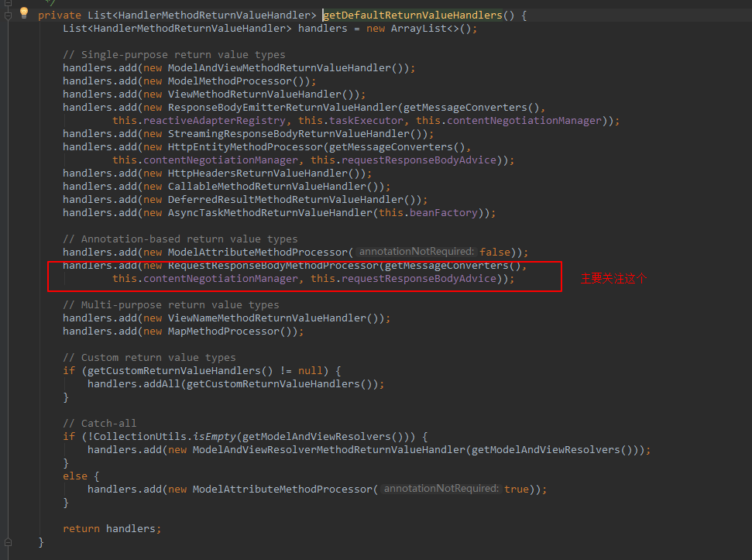Click the fold end marker at method closing brace
The image size is (752, 560).
coord(8,541)
